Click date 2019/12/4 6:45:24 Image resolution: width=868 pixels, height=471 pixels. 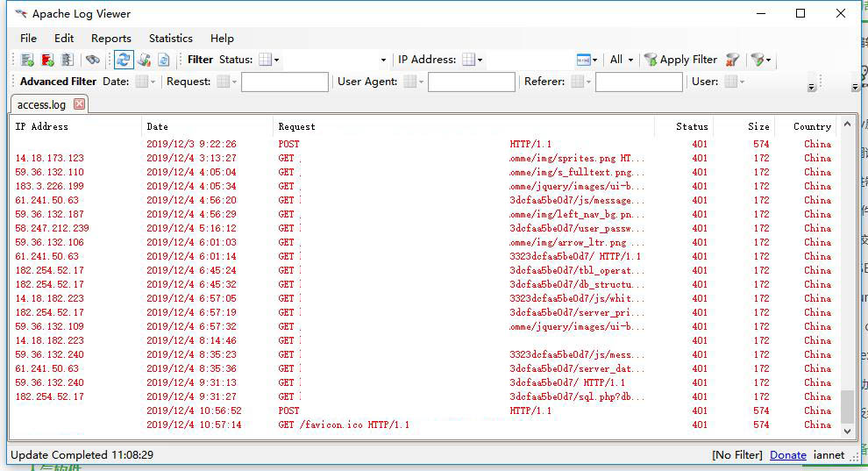tap(191, 270)
